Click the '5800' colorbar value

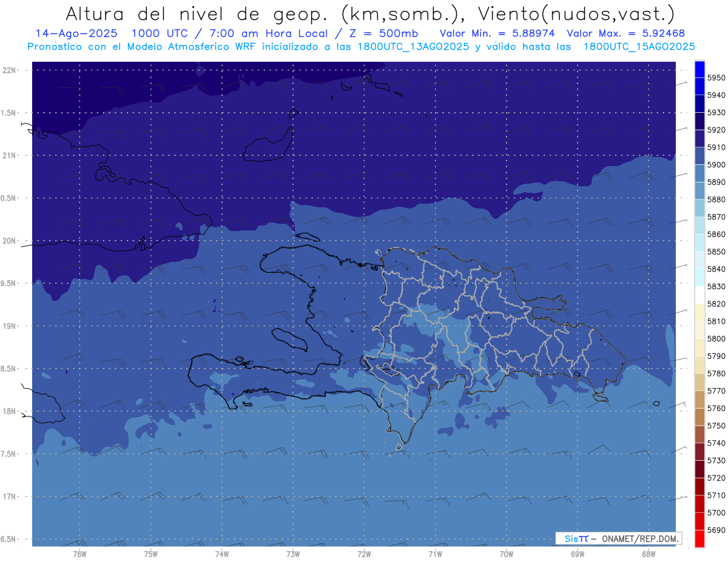click(716, 339)
